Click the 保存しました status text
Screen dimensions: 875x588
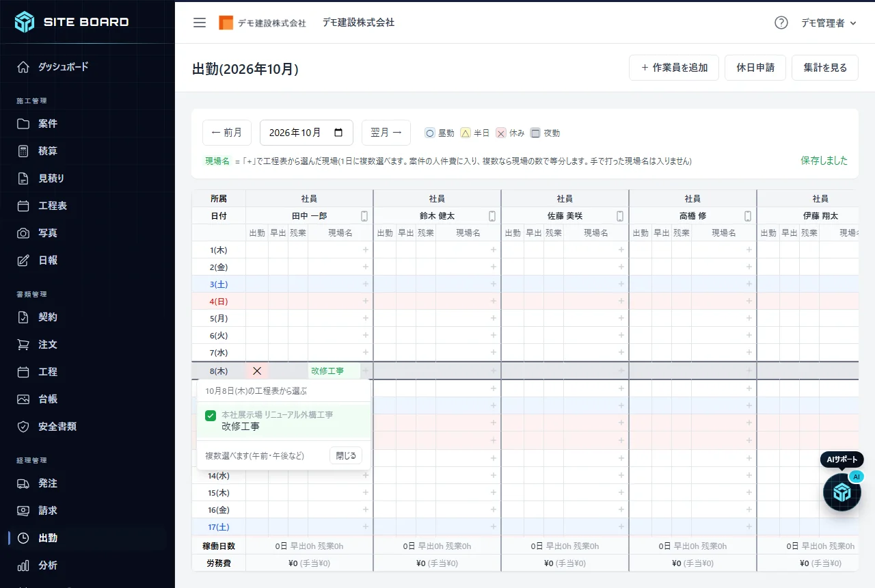point(824,161)
